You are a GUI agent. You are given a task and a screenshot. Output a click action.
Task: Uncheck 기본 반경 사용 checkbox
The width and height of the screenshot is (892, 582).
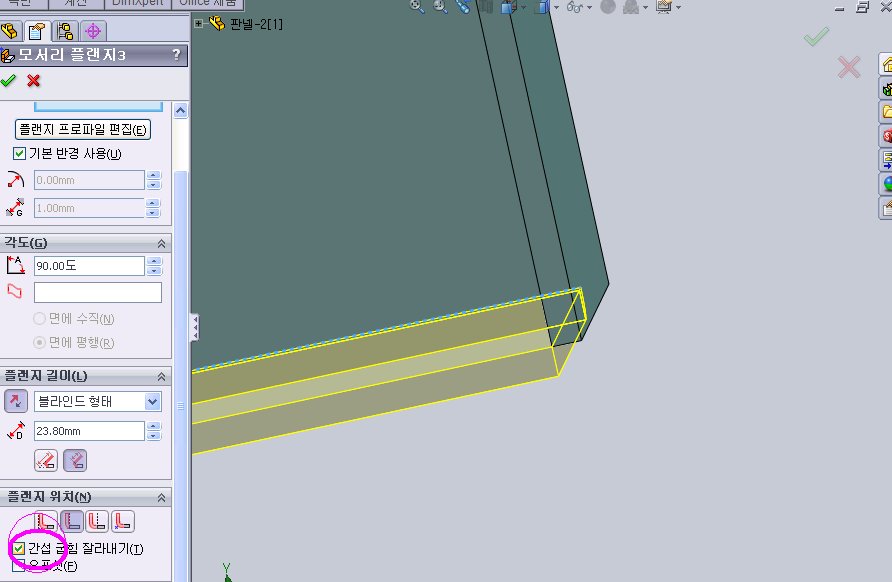tap(19, 154)
